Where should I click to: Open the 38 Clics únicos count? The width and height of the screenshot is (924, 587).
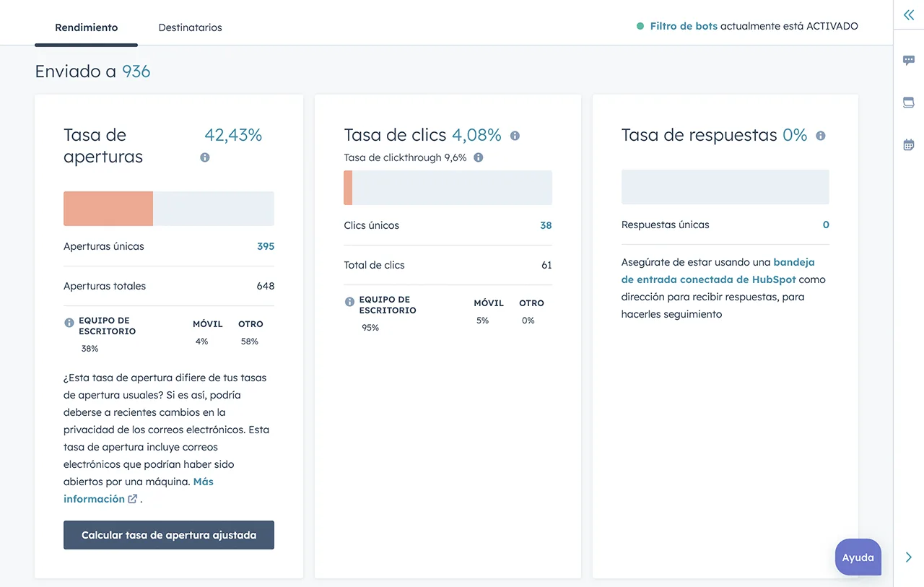tap(546, 225)
